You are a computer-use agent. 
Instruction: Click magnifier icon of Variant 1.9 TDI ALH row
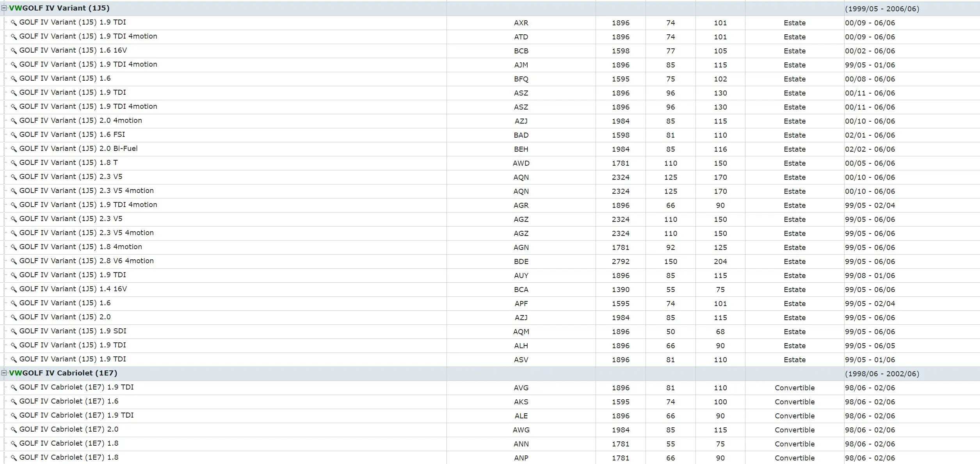tap(14, 345)
